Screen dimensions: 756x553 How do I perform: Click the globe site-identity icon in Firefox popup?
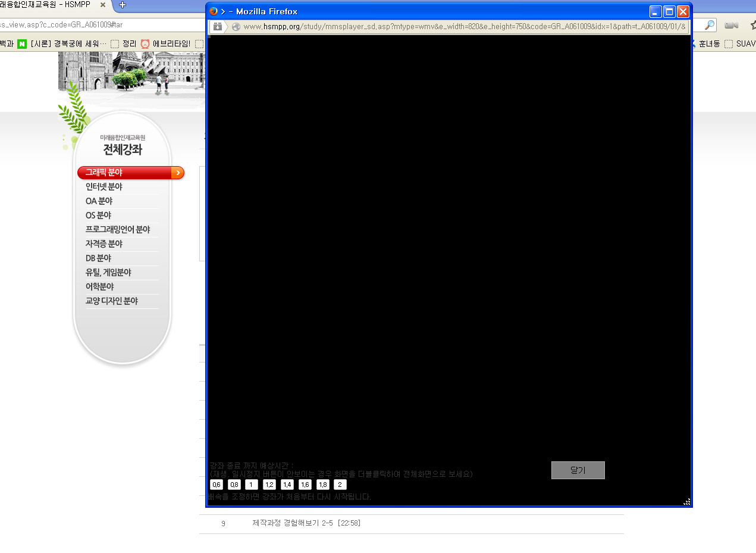[236, 27]
